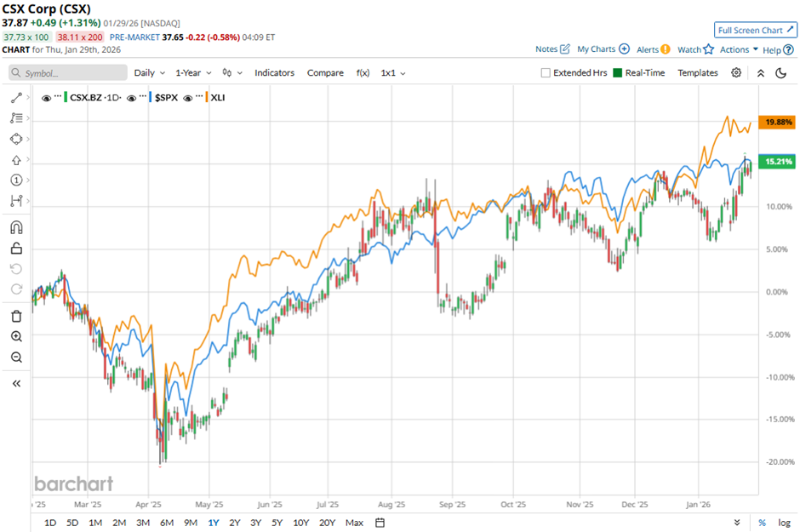
Task: Zoom out using magnifier minus
Action: (16, 357)
